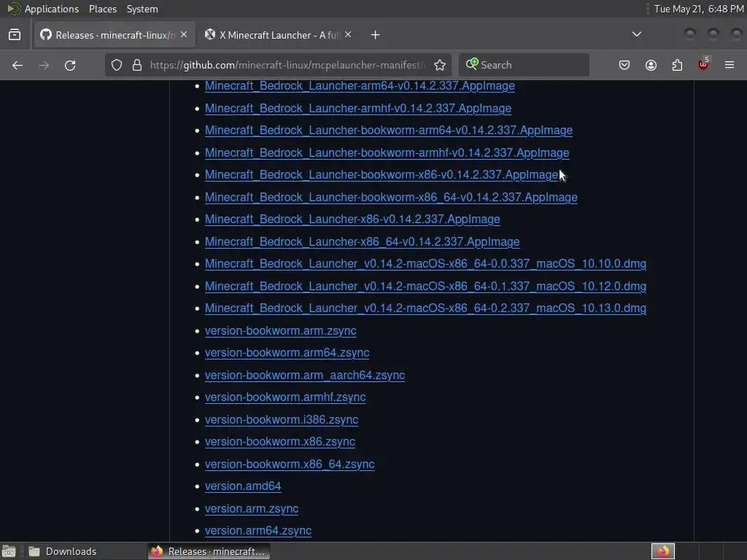Download macOS 10.10.0 dmg file
Image resolution: width=747 pixels, height=560 pixels.
[x=425, y=264]
